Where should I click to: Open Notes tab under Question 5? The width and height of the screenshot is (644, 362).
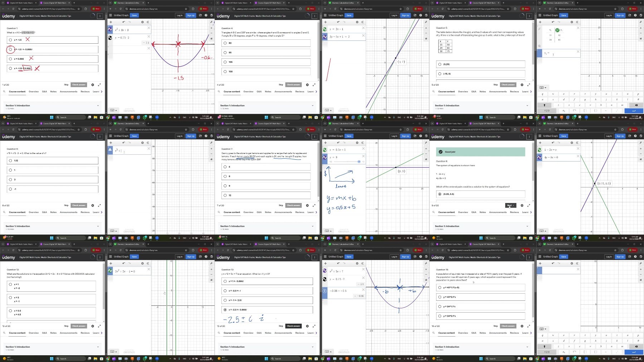pyautogui.click(x=483, y=92)
